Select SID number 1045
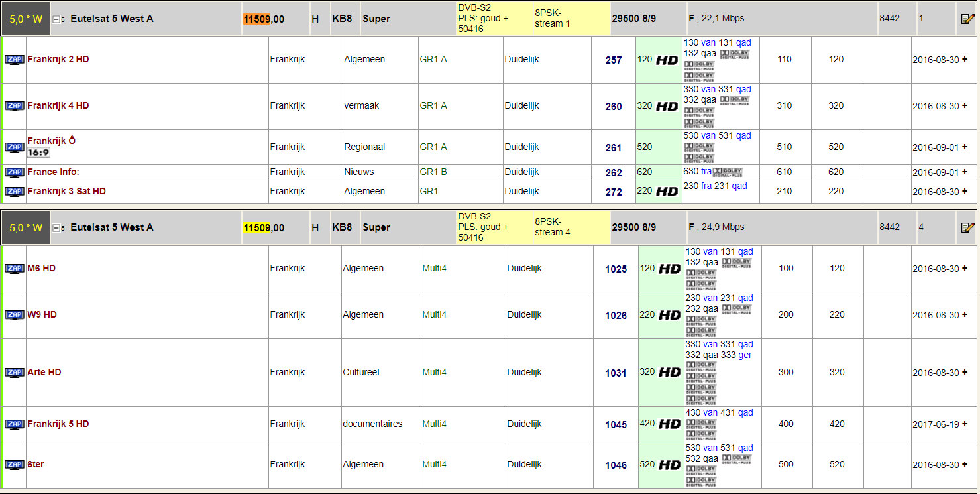The image size is (980, 494). coord(616,425)
